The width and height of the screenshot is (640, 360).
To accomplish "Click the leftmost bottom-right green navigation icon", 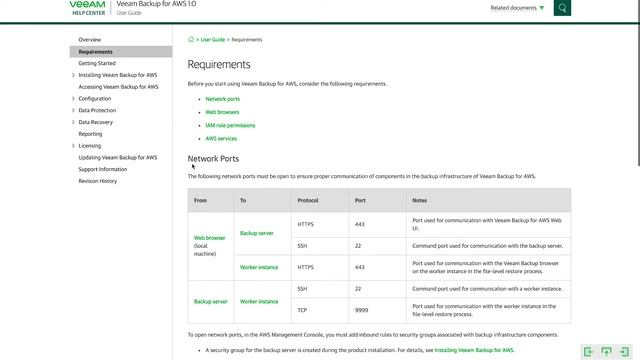I will (x=589, y=351).
